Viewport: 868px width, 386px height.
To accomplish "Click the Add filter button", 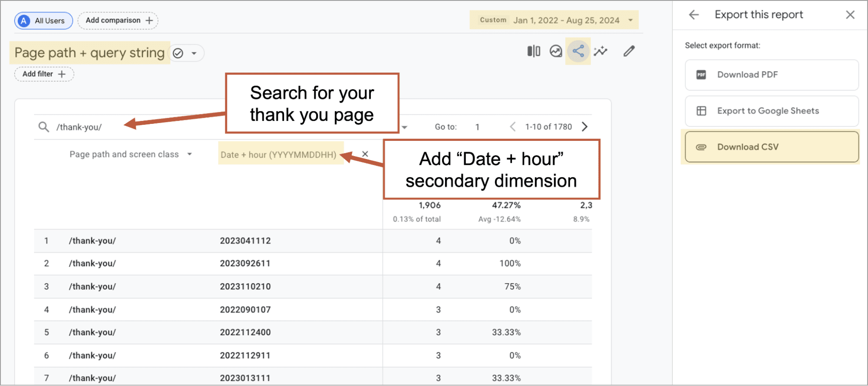I will coord(44,74).
